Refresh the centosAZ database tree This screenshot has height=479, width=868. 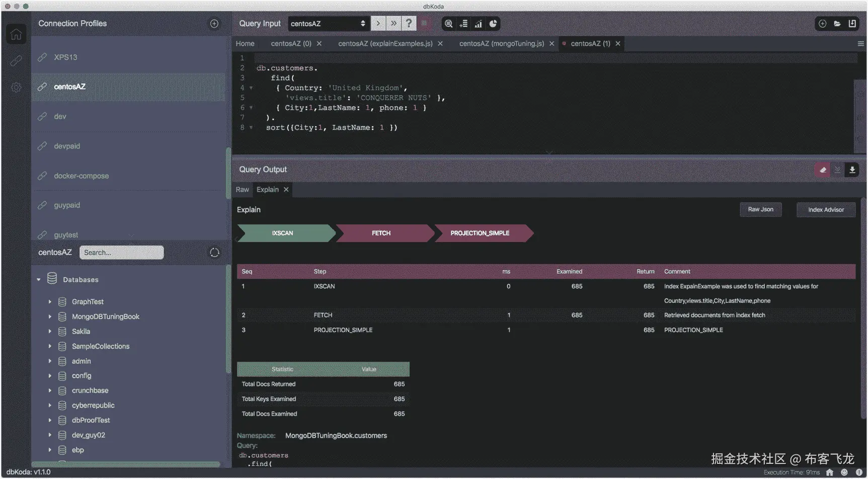click(x=214, y=253)
